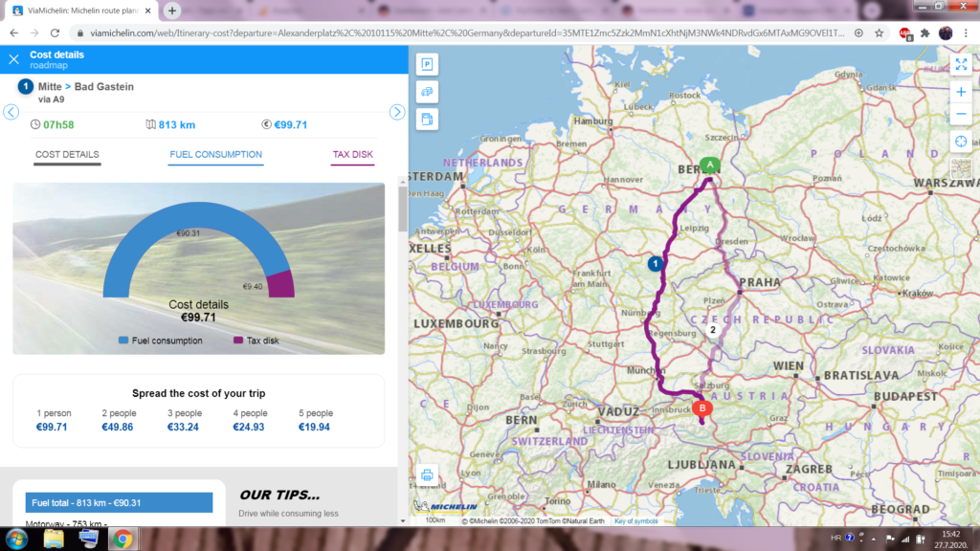Open the map layer type selector
Screen dimensions: 980x551
click(961, 169)
